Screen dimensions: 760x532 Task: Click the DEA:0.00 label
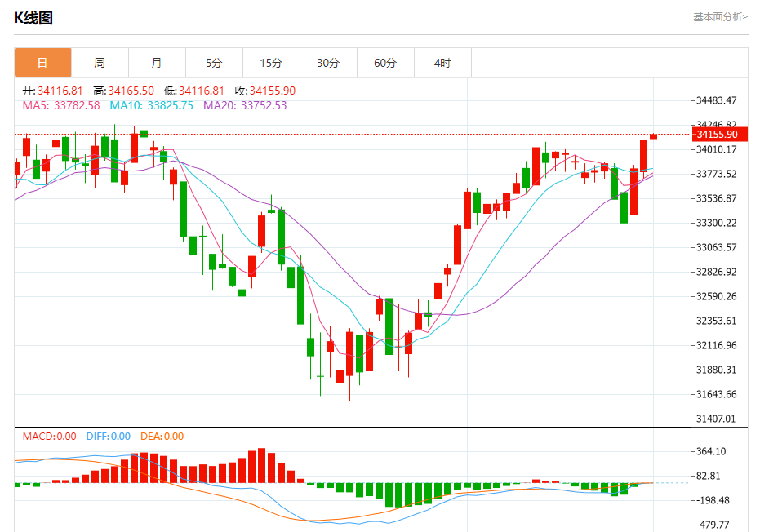[162, 436]
